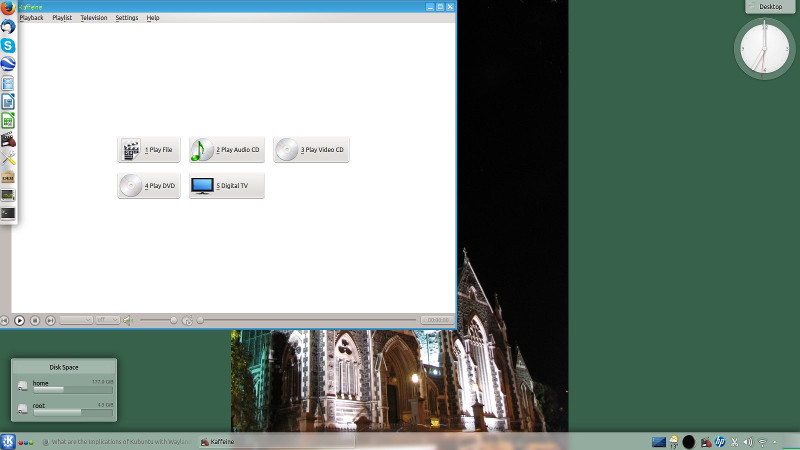Image resolution: width=800 pixels, height=450 pixels.
Task: Expand the subtitle 'off' dropdown
Action: click(107, 320)
